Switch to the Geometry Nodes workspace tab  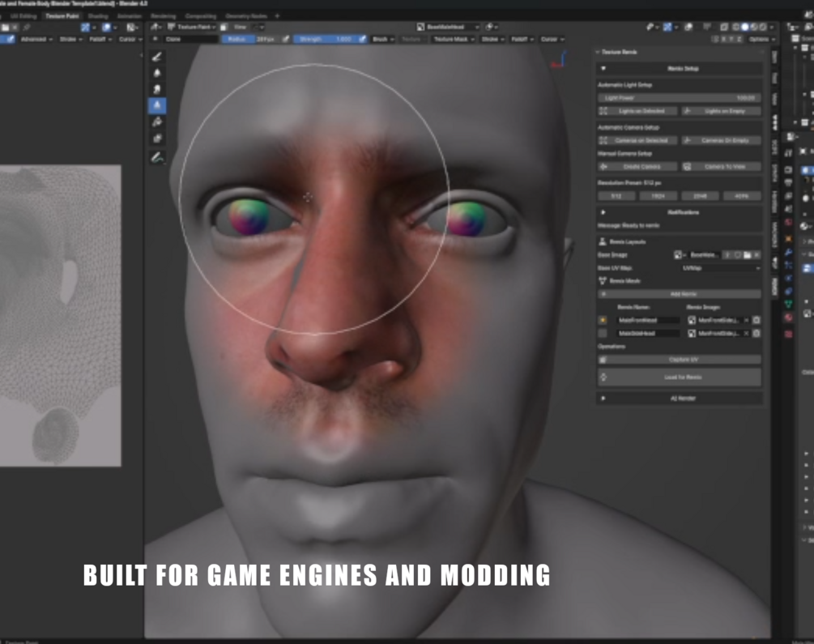coord(246,16)
